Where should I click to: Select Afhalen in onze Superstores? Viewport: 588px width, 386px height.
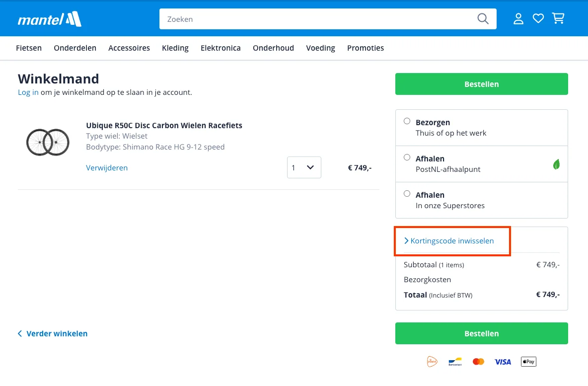[407, 194]
